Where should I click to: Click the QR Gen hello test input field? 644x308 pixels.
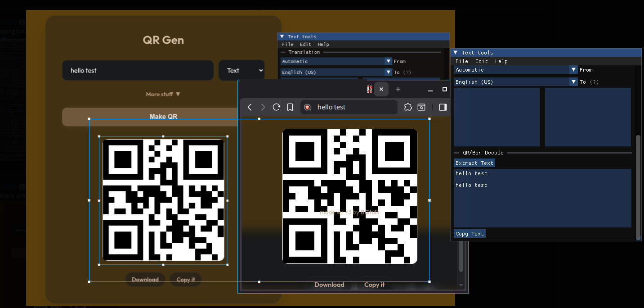pyautogui.click(x=138, y=70)
